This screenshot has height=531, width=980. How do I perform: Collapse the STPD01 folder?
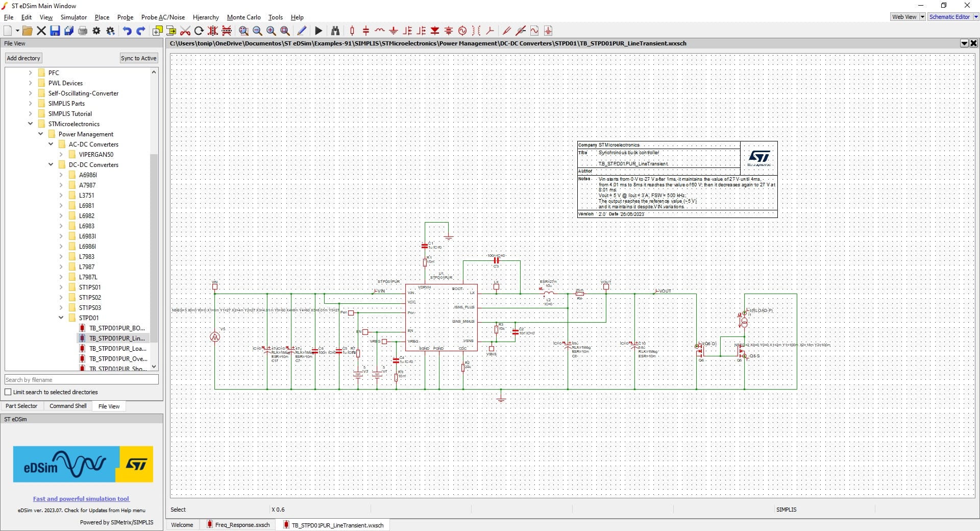(61, 318)
